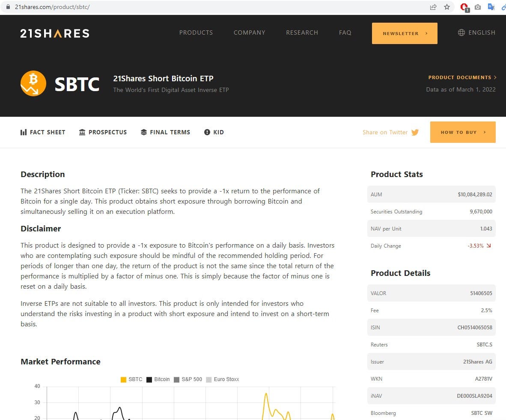Open the Google Translate extension icon
The image size is (506, 420).
click(x=491, y=7)
